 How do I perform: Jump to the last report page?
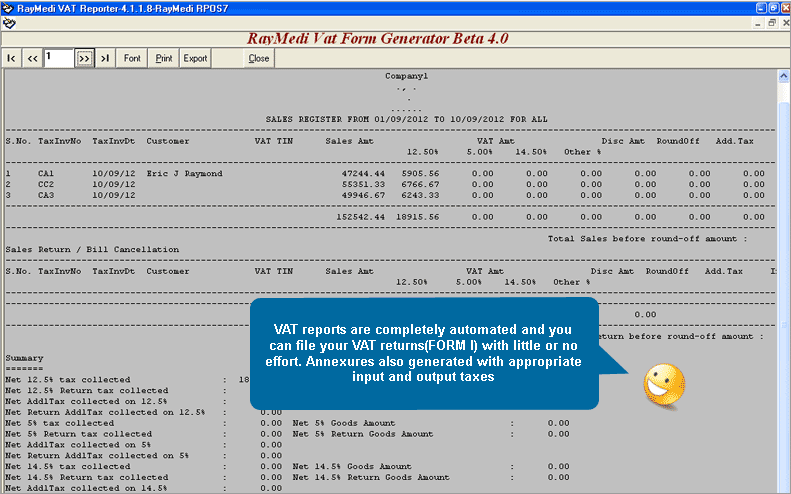tap(105, 59)
